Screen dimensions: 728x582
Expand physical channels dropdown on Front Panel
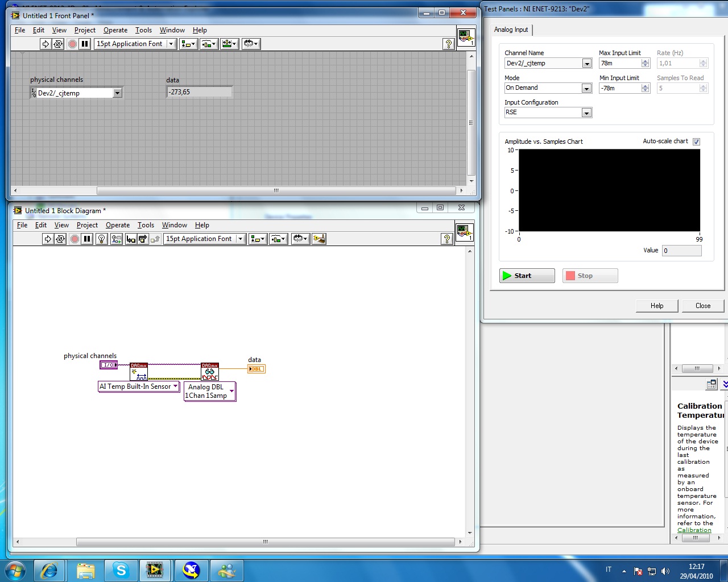(117, 93)
